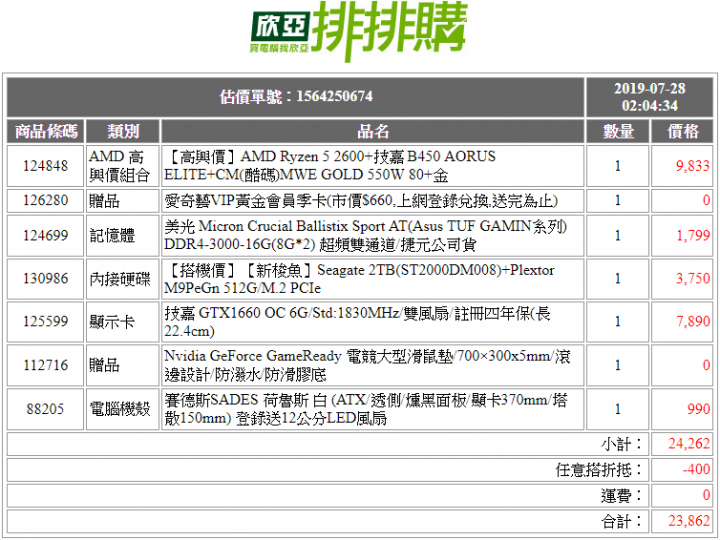Click the 賽德斯SADES 荷魯斯 case name
This screenshot has width=720, height=540.
(366, 409)
